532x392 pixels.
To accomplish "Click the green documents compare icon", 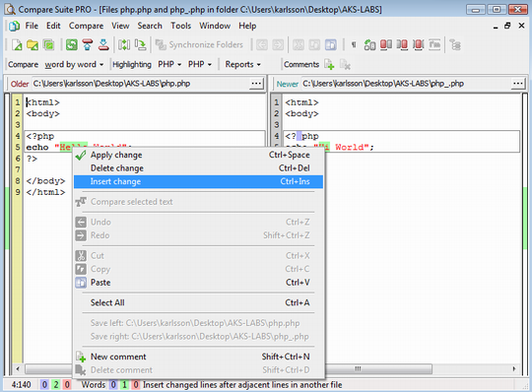I will pyautogui.click(x=49, y=44).
